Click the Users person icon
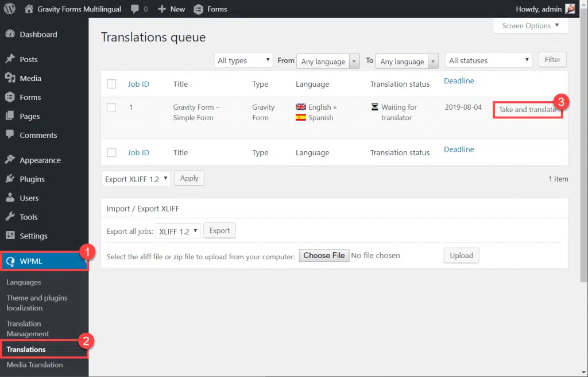 [x=10, y=198]
